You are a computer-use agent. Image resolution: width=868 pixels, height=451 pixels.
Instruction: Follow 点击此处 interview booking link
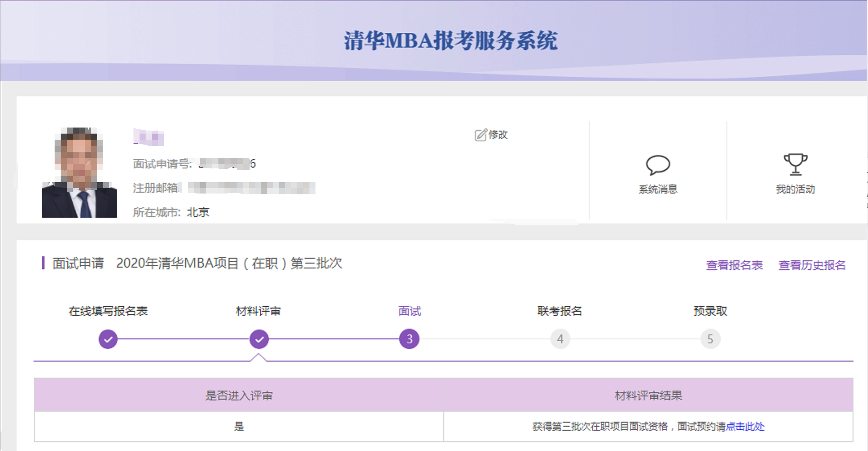tap(745, 426)
